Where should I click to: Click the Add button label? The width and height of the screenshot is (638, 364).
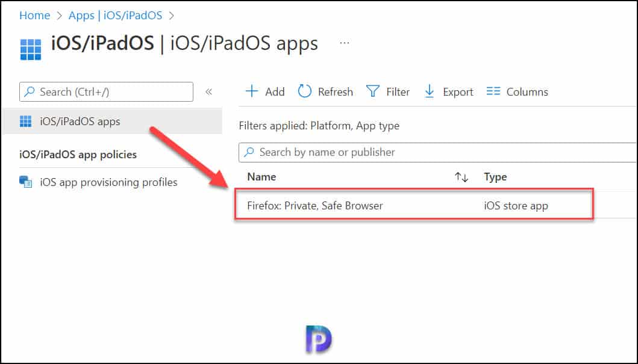click(x=275, y=92)
